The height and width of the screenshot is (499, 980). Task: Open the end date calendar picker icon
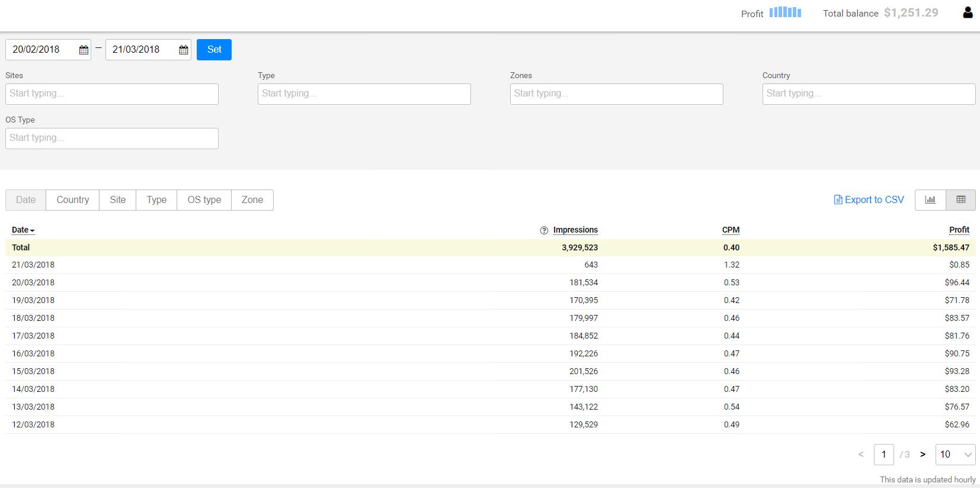tap(184, 50)
